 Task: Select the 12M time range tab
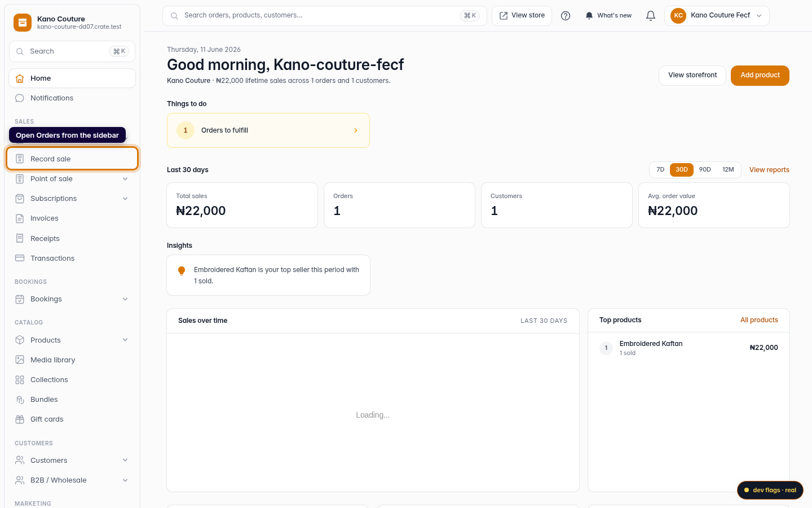pos(728,170)
